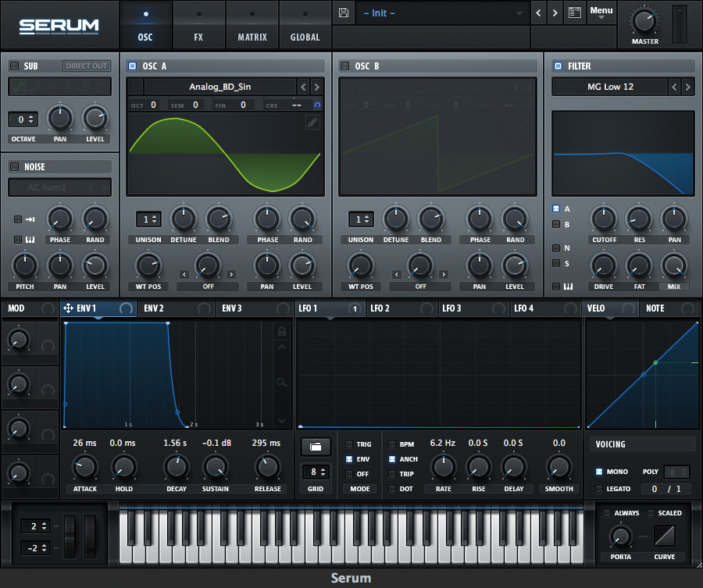703x588 pixels.
Task: Click the ENV 1 drag-assign crosshair icon
Action: [68, 308]
